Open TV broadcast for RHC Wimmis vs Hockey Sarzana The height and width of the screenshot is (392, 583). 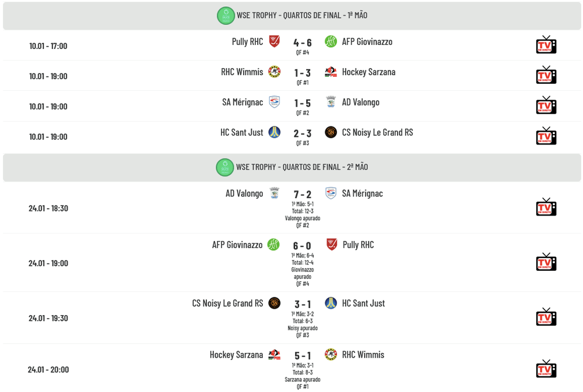pos(546,75)
